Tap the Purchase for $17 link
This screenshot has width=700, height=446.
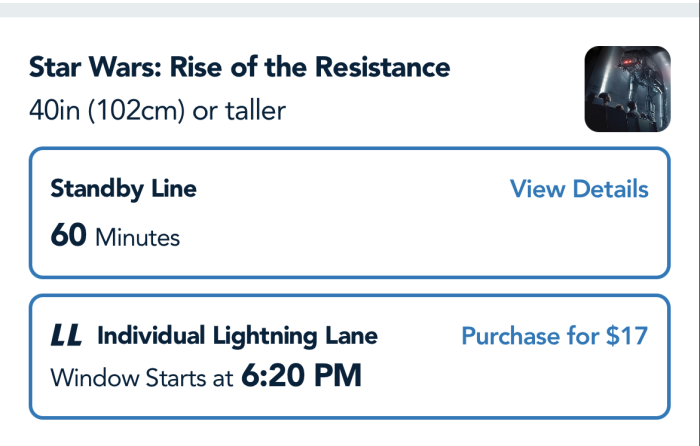[554, 337]
